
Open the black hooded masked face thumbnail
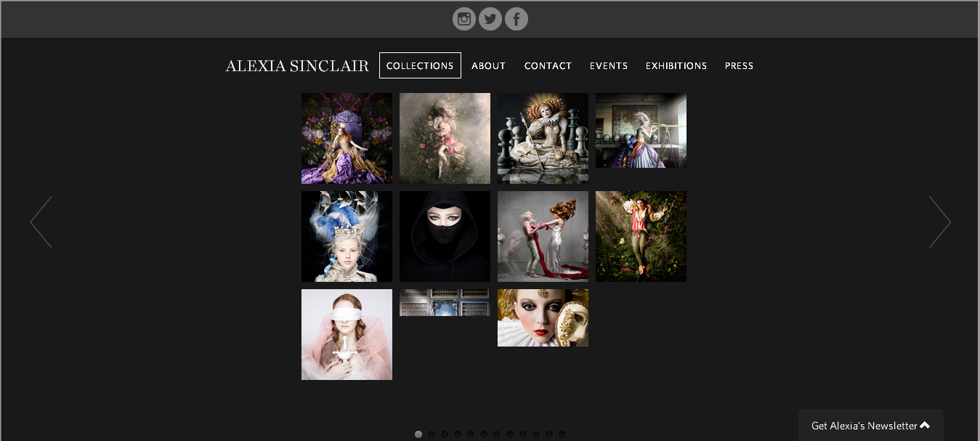click(x=445, y=236)
